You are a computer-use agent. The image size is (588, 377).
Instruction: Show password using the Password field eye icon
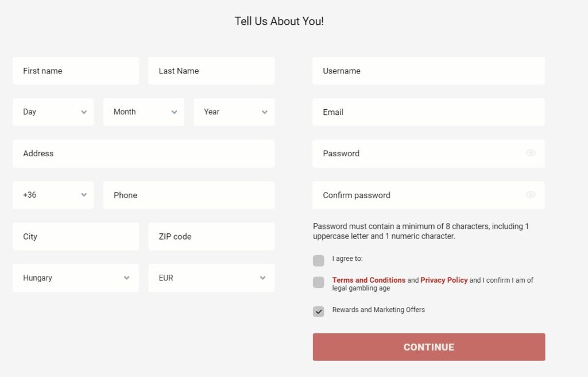point(530,153)
